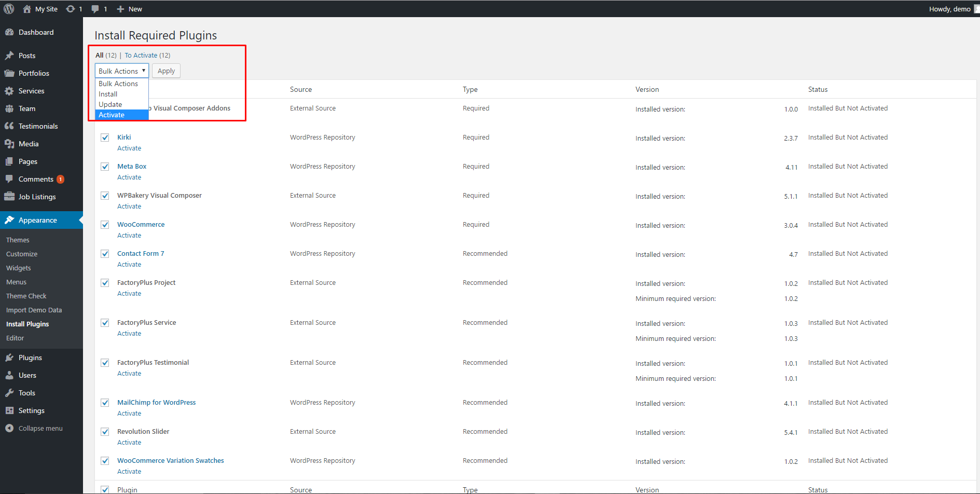Viewport: 980px width, 494px height.
Task: Click the Apply button
Action: (166, 71)
